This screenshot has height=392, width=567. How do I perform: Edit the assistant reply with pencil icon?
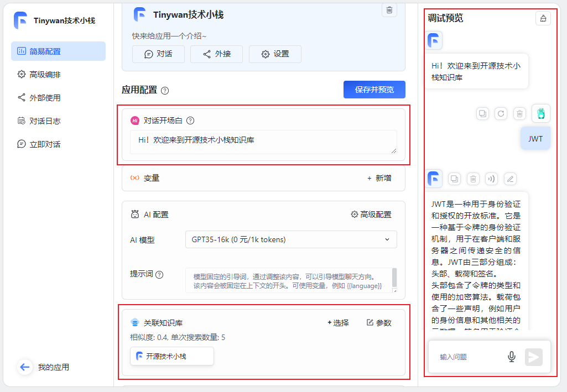[509, 179]
